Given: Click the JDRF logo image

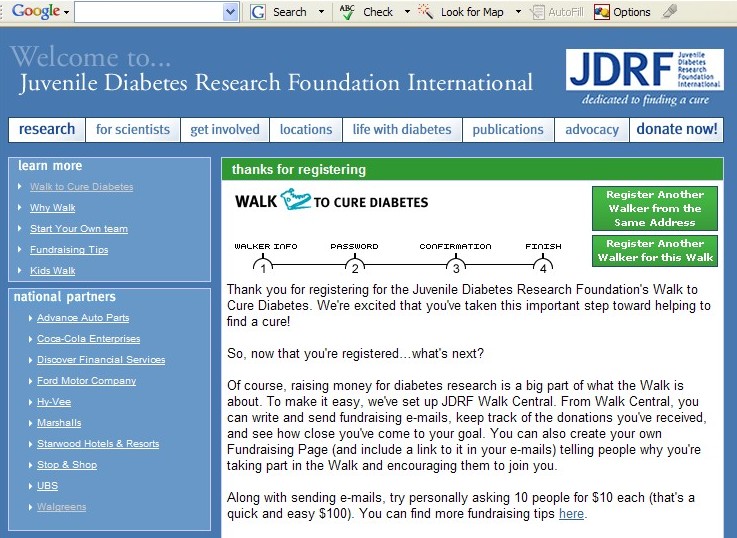Looking at the screenshot, I should pos(643,77).
